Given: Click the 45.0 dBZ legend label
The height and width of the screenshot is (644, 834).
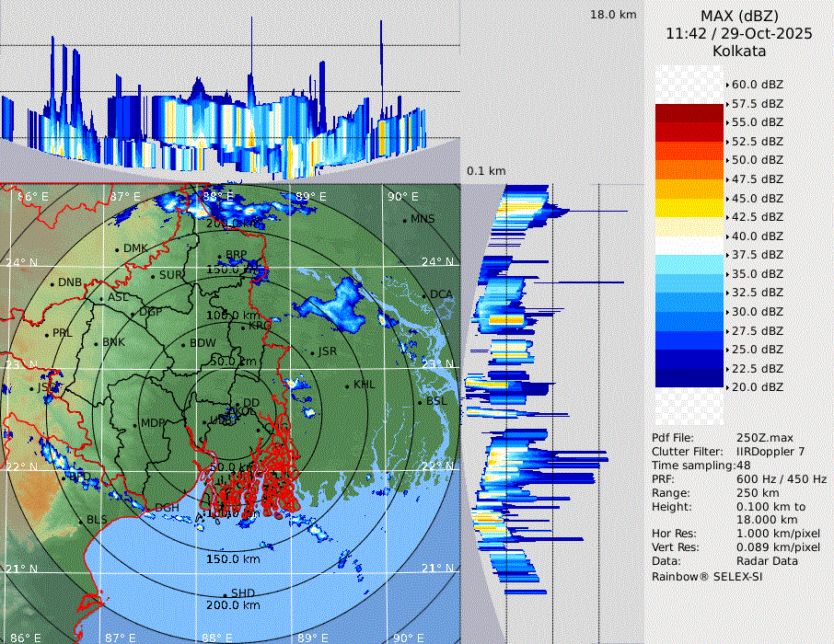Looking at the screenshot, I should click(x=758, y=198).
